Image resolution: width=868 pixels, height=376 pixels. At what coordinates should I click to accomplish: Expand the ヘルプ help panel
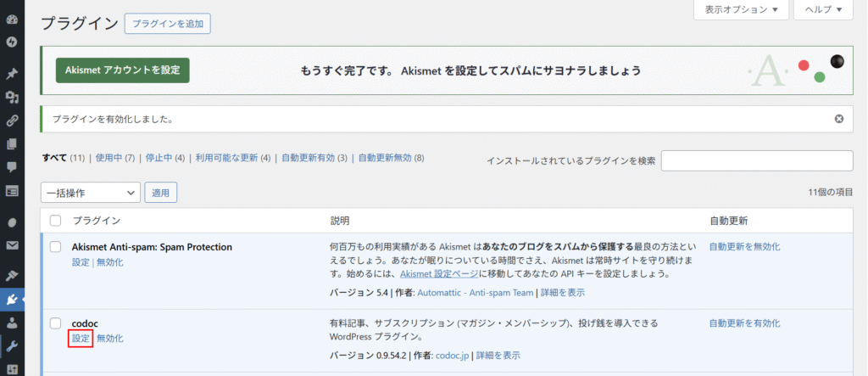pyautogui.click(x=824, y=9)
